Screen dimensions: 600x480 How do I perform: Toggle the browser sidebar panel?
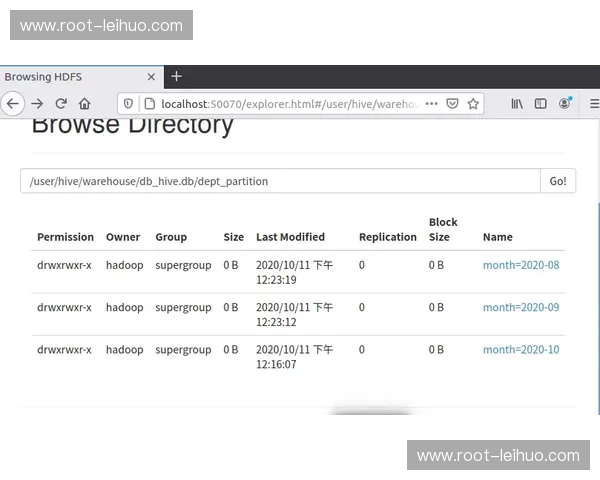(x=541, y=103)
